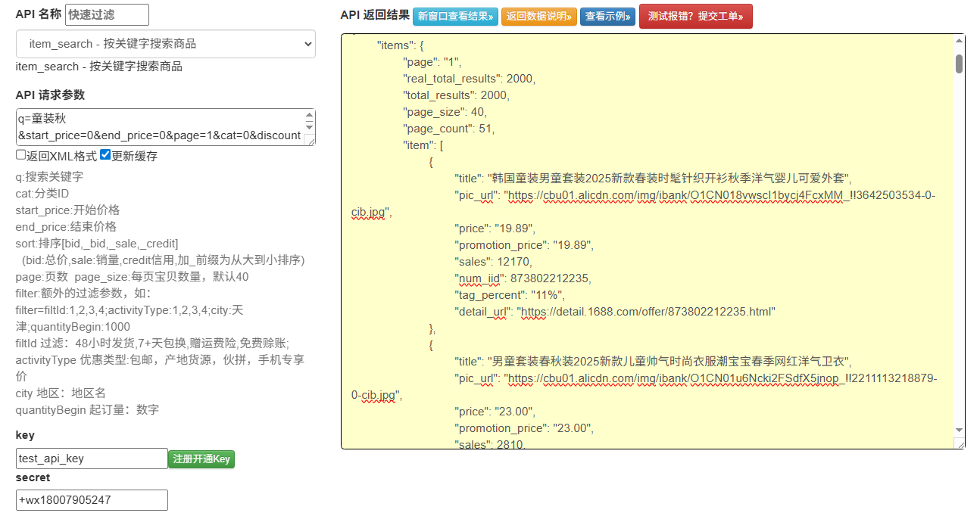Viewport: 980px width, 513px height.
Task: Enable the 返回XML格式 checkbox
Action: point(21,155)
